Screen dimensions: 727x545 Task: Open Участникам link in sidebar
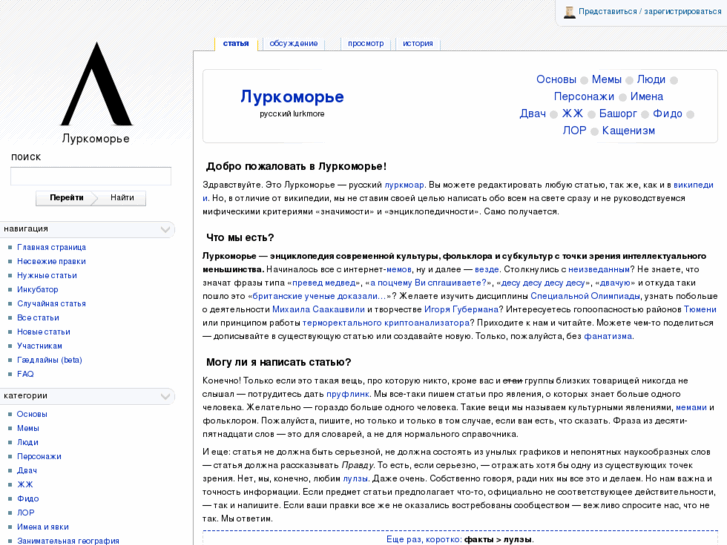coord(39,346)
